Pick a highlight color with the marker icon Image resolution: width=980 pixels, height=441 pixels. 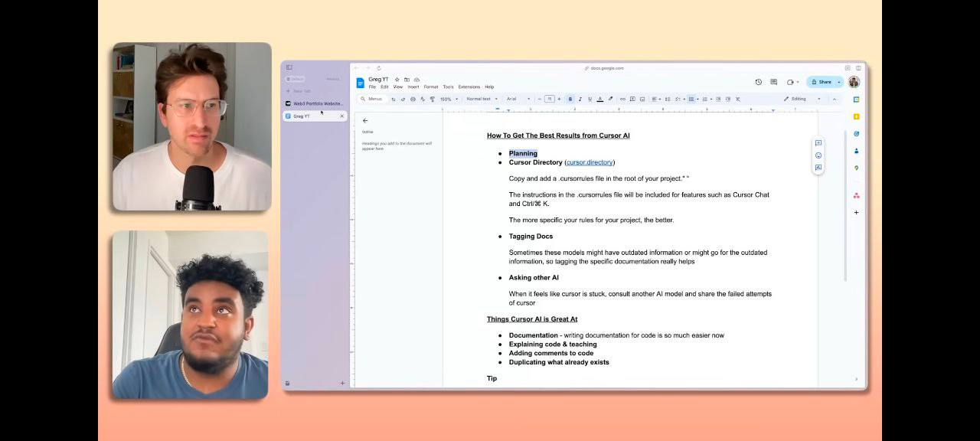tap(610, 99)
